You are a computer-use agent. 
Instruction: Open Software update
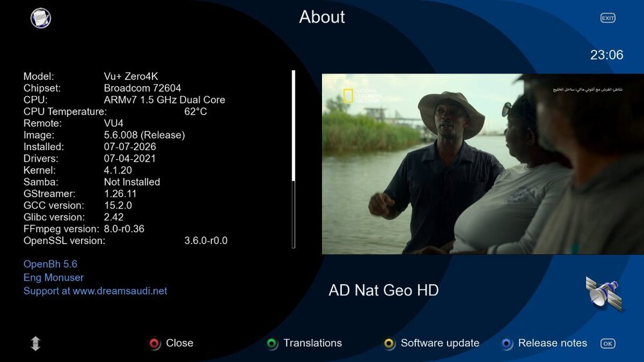(x=440, y=343)
